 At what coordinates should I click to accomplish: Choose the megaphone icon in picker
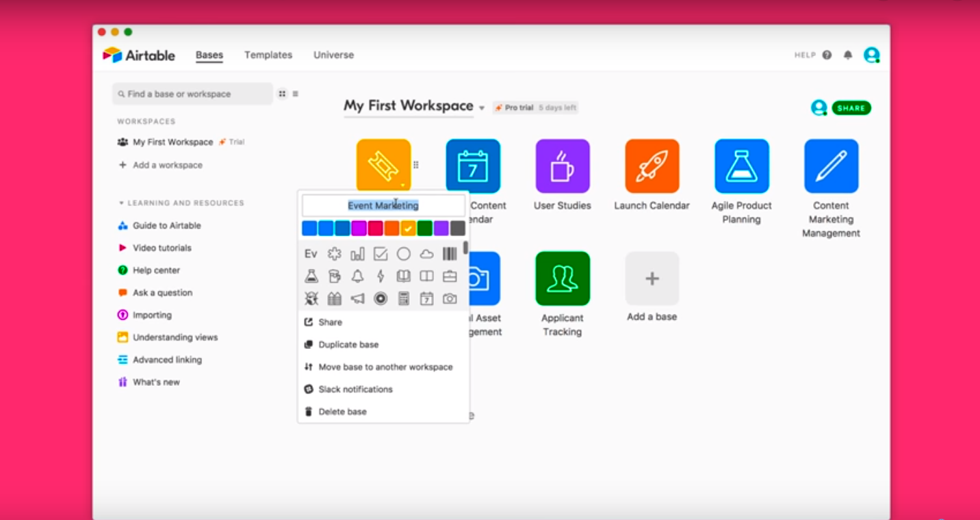[x=357, y=299]
